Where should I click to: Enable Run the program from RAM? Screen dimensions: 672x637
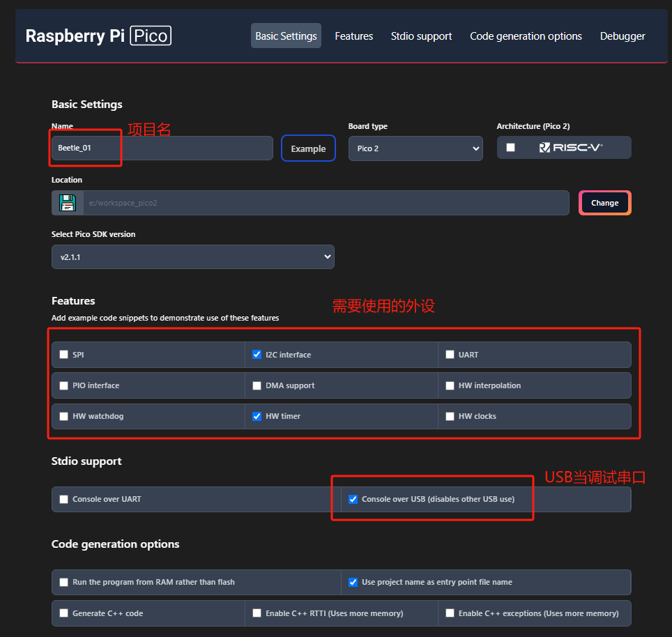click(x=64, y=582)
